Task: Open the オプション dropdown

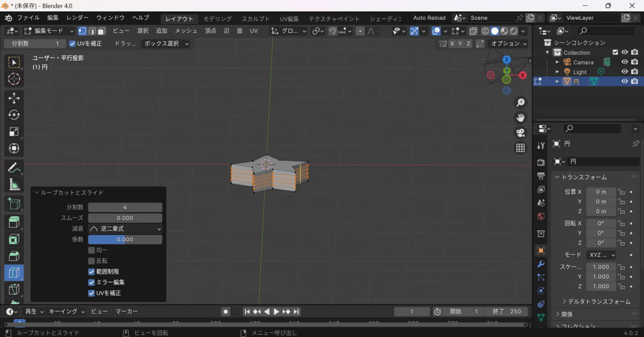Action: 509,43
